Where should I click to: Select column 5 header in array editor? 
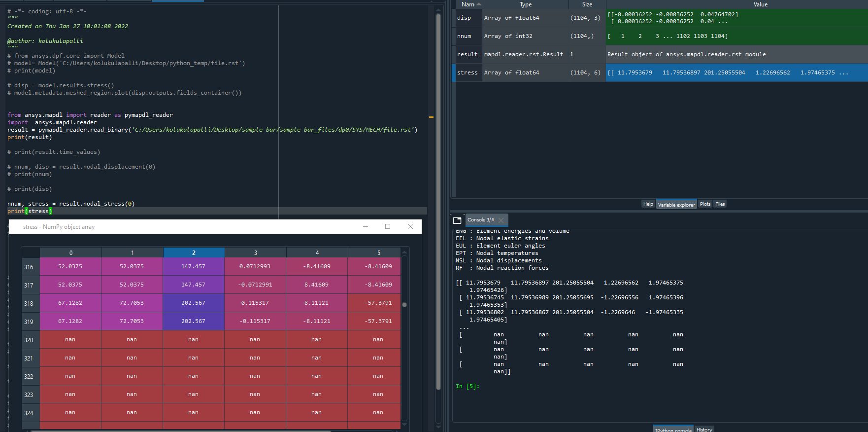click(378, 252)
